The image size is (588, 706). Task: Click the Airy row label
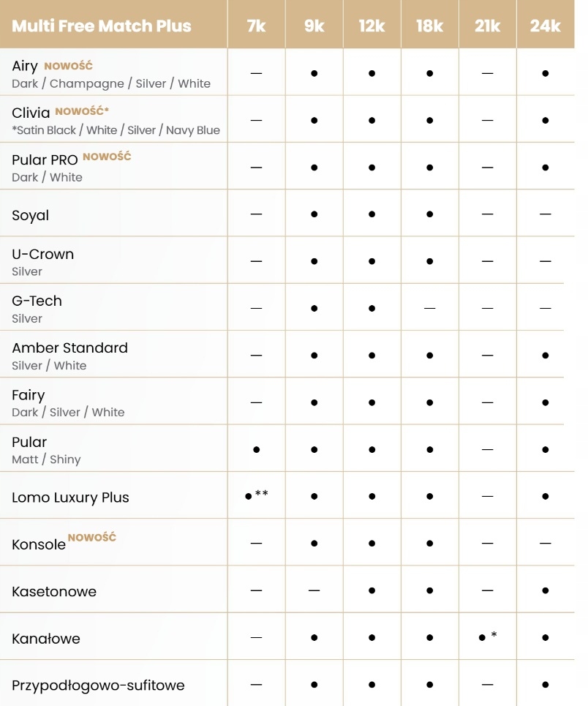(x=25, y=66)
